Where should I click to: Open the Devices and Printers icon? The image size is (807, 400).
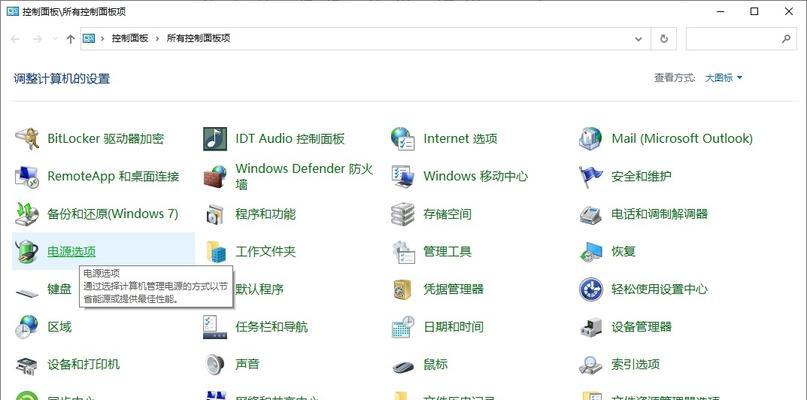pos(27,365)
